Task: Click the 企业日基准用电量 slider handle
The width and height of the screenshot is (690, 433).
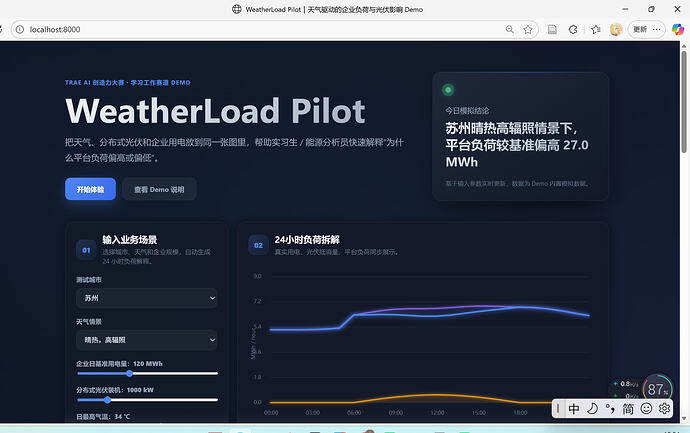Action: (129, 374)
